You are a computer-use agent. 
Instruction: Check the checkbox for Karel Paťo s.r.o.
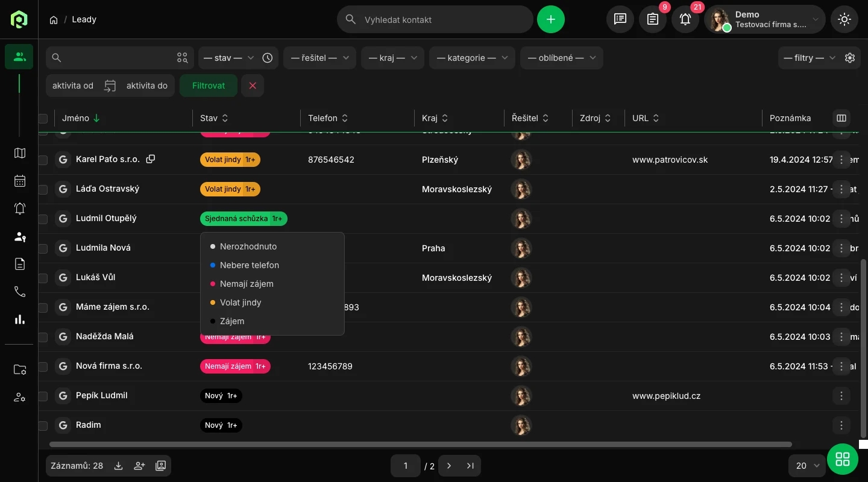pos(43,160)
